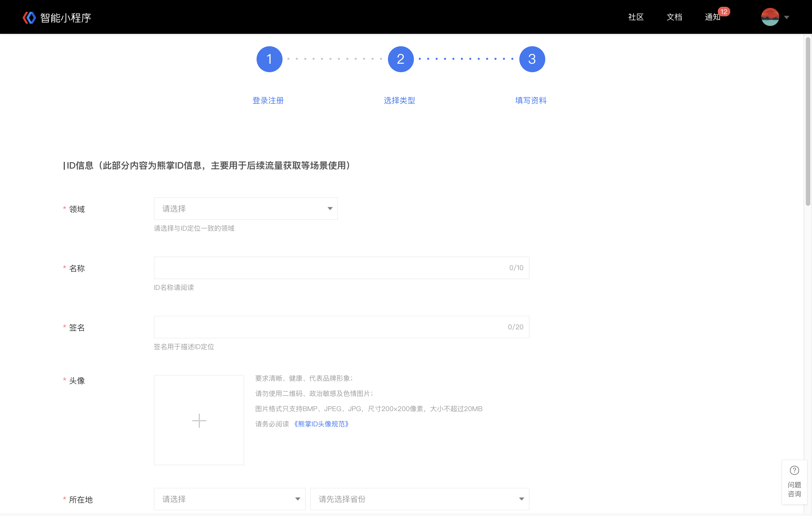The image size is (812, 516).
Task: Click step circle 1 in the progress bar
Action: (269, 59)
